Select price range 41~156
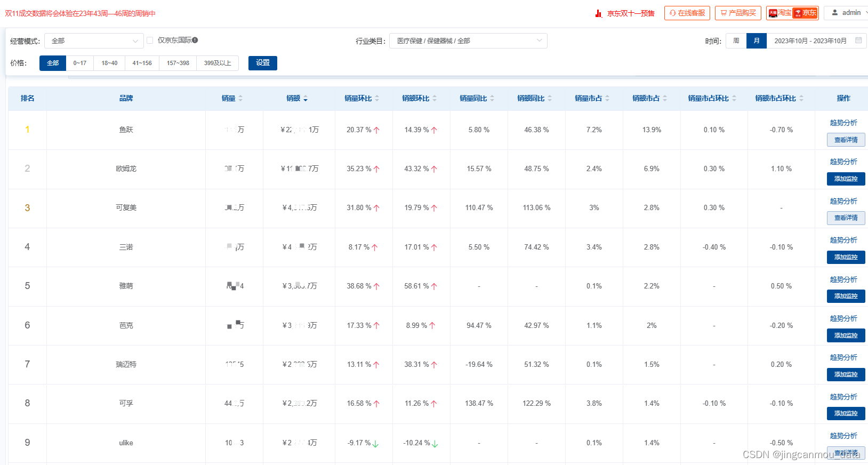 142,63
